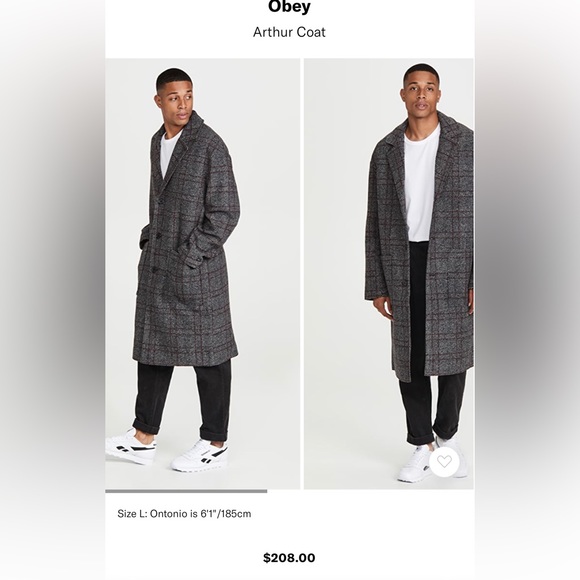The image size is (580, 580).
Task: Select the Arthur Coat product title
Action: (289, 32)
